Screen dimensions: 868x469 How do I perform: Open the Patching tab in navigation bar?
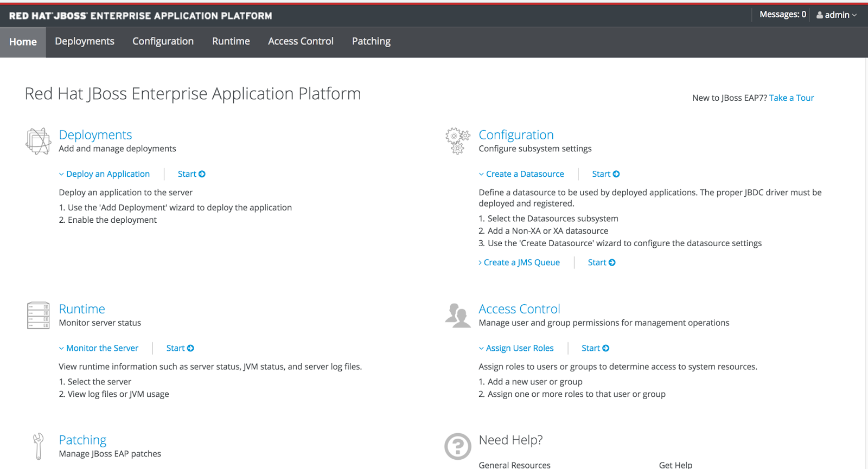pos(371,41)
